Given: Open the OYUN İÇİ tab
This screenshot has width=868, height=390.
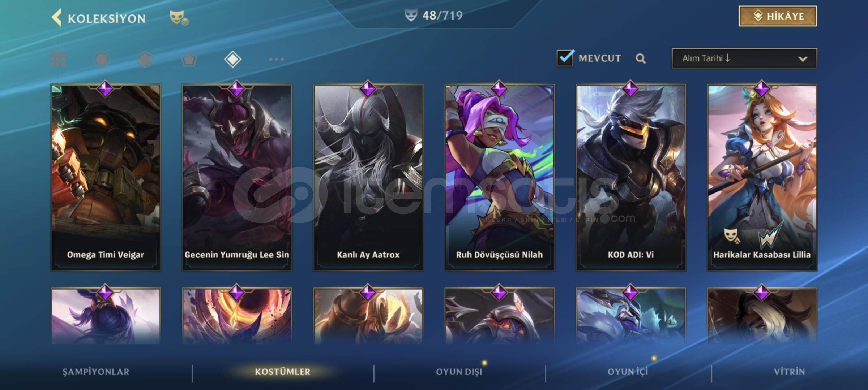Looking at the screenshot, I should coord(628,372).
